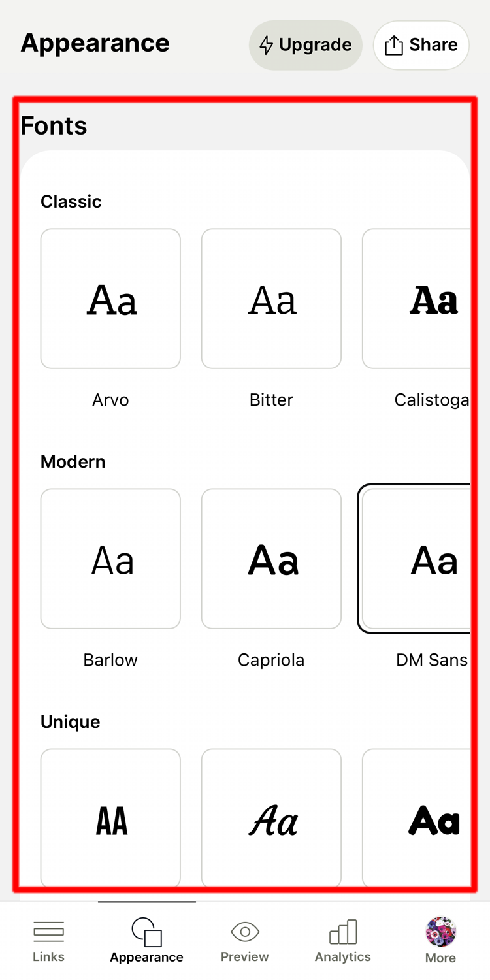Switch to the Preview tab label
The image size is (490, 980).
point(245,957)
